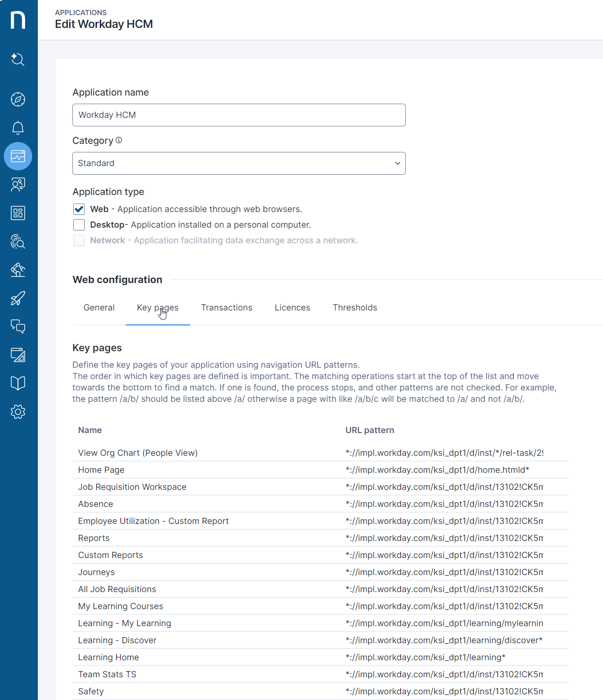Open the compass icon in the sidebar
The image size is (603, 700).
point(18,99)
